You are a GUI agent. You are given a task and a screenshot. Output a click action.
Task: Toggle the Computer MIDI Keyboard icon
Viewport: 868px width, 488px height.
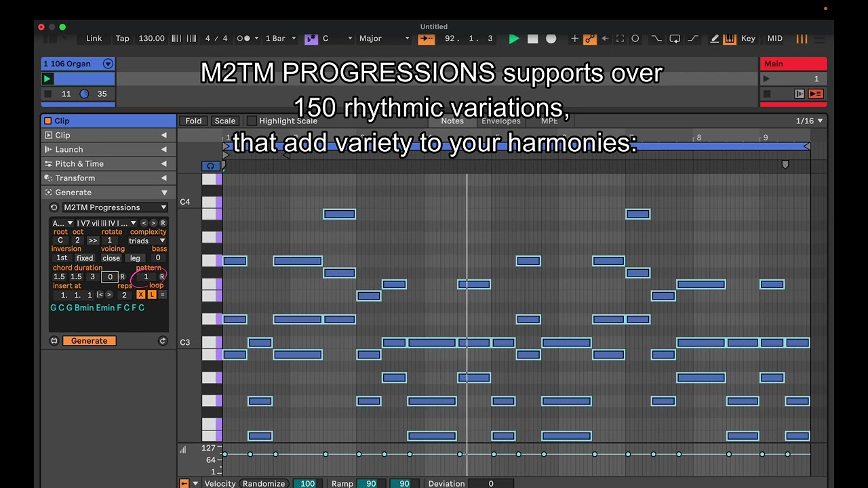[729, 39]
